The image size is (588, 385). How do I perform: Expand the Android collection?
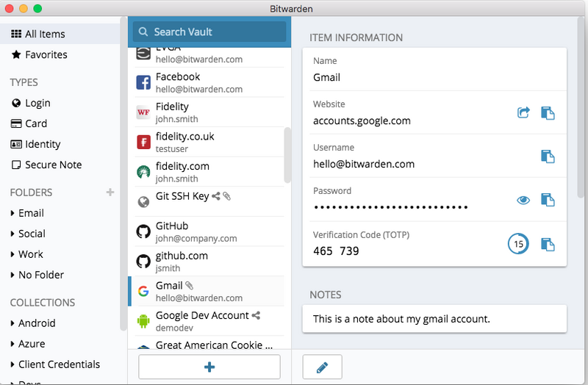coord(37,323)
